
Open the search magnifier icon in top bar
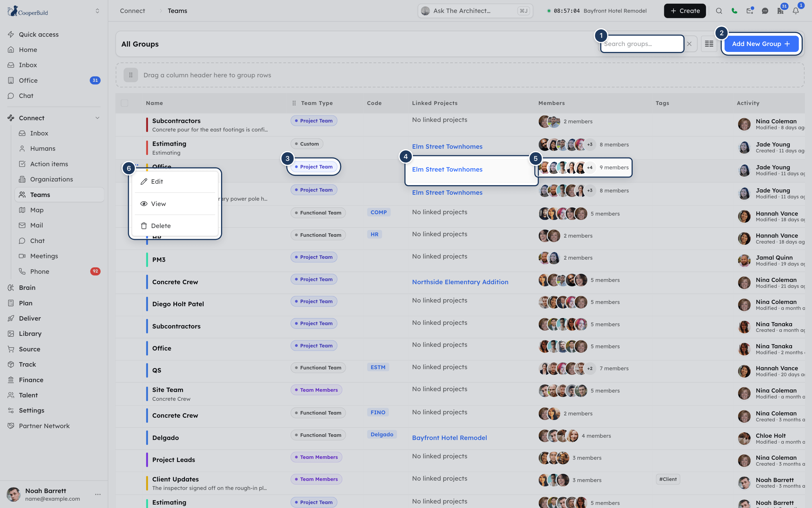tap(719, 11)
